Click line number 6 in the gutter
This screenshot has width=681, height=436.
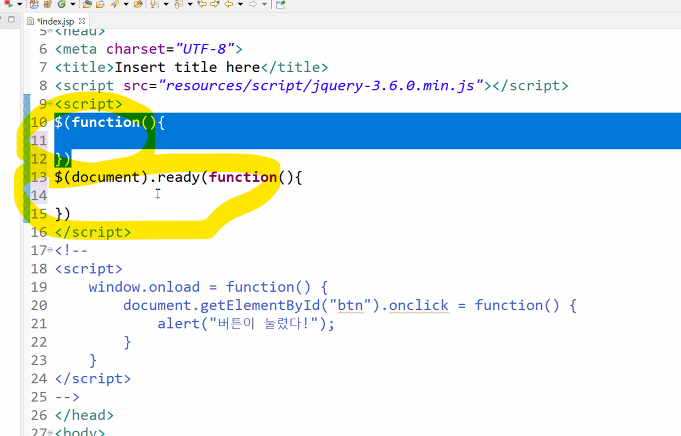(43, 49)
